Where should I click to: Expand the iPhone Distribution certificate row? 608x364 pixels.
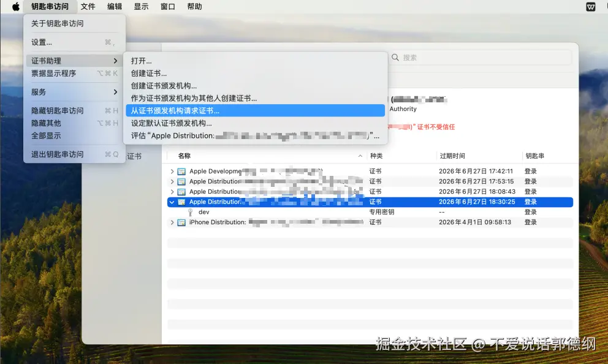coord(172,222)
